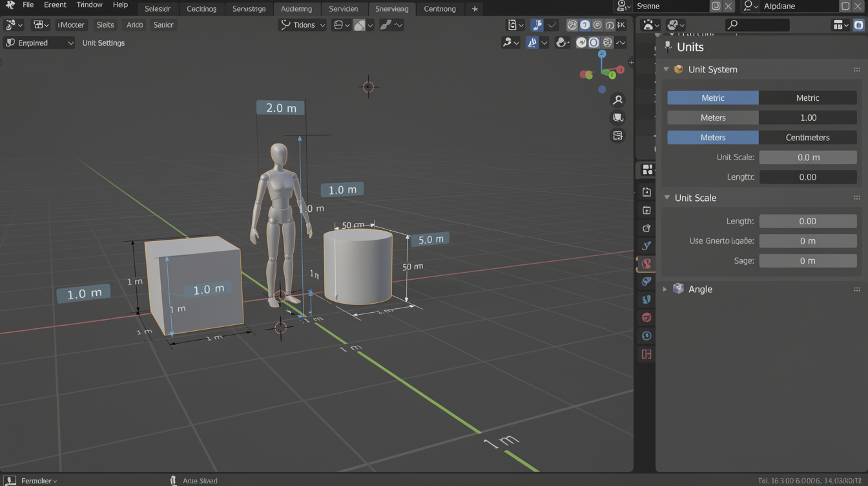Image resolution: width=868 pixels, height=486 pixels.
Task: Open the Material properties tab (red sphere icon)
Action: click(x=646, y=317)
